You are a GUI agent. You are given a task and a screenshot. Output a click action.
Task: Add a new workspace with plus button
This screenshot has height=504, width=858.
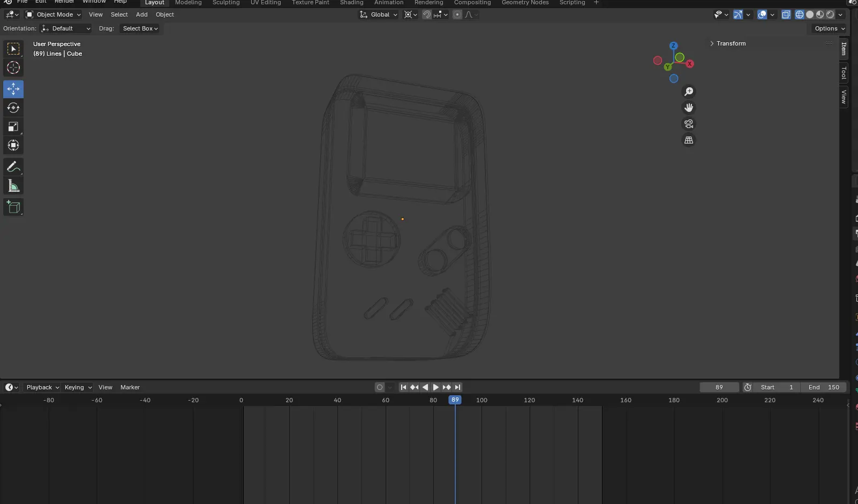[596, 3]
